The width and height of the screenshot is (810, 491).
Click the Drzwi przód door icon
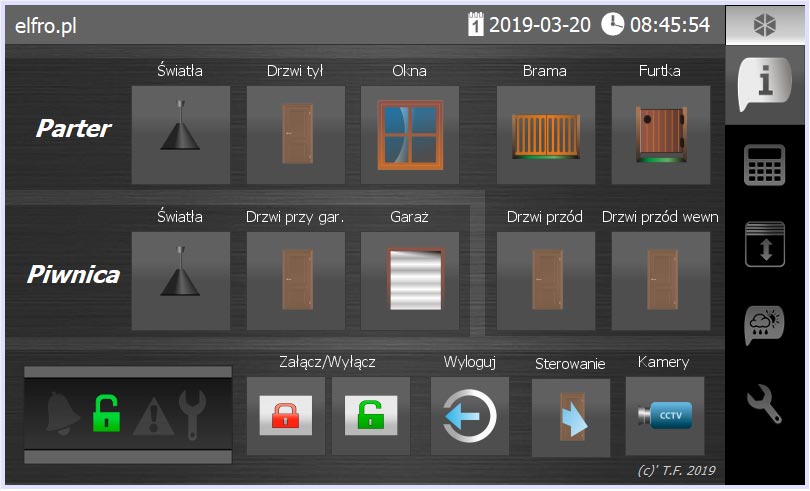pos(546,281)
